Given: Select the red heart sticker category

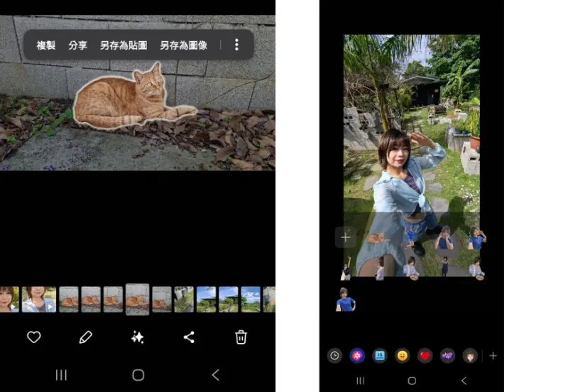Looking at the screenshot, I should click(x=425, y=356).
